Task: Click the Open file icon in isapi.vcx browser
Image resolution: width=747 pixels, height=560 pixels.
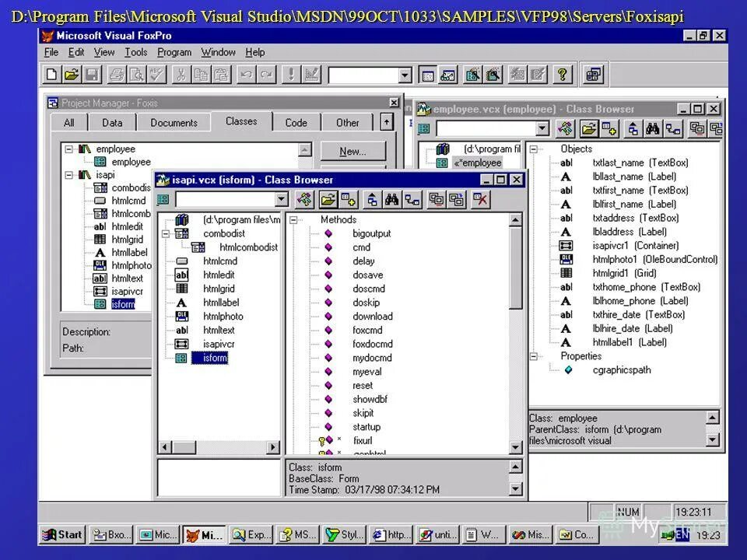Action: click(328, 199)
